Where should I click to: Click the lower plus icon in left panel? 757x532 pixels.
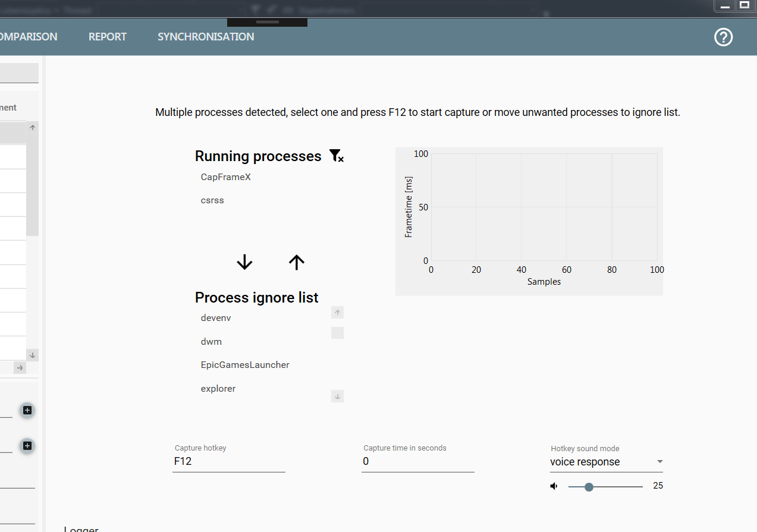tap(27, 446)
